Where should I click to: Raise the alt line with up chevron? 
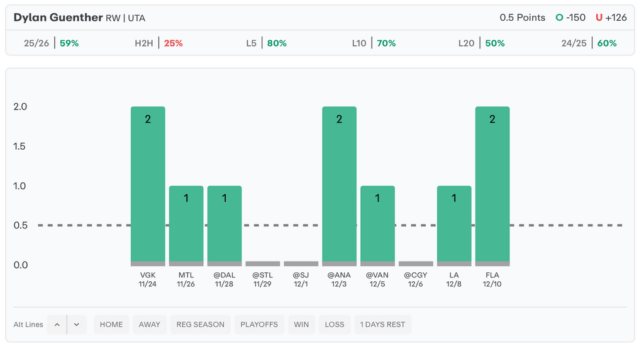tap(57, 325)
